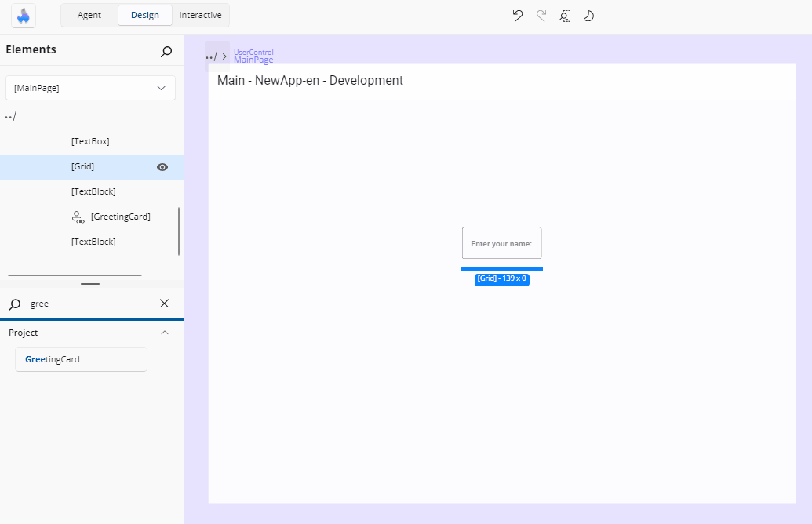This screenshot has width=812, height=524.
Task: Click the GreetingCard component icon in the tree
Action: click(x=78, y=217)
